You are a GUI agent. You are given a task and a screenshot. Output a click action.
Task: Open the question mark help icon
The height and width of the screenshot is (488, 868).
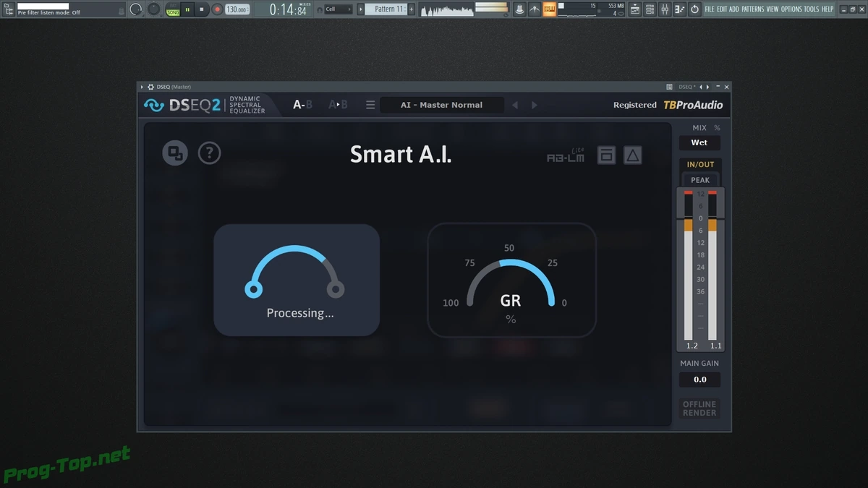pos(210,153)
